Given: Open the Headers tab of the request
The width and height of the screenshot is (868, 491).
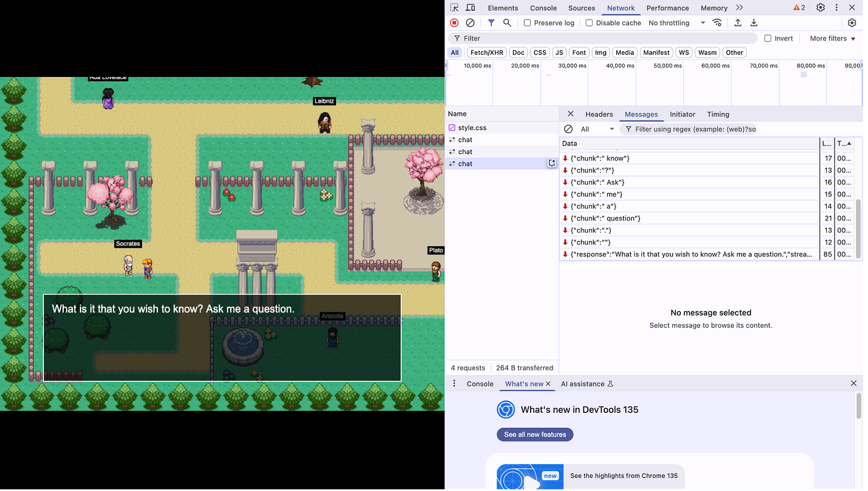Looking at the screenshot, I should point(599,114).
